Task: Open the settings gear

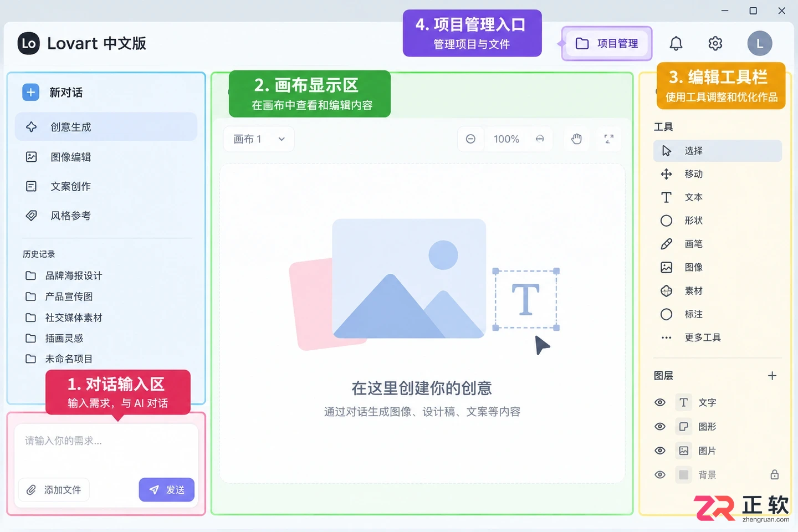Action: click(715, 43)
